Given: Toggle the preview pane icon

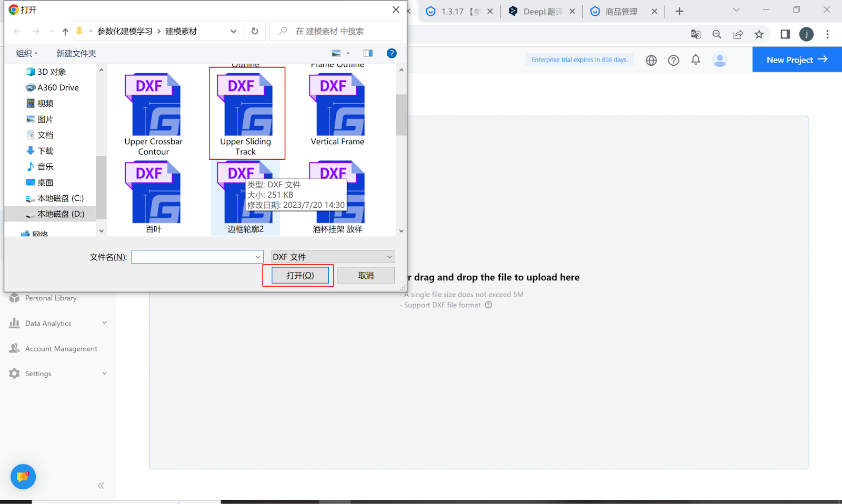Looking at the screenshot, I should 368,53.
